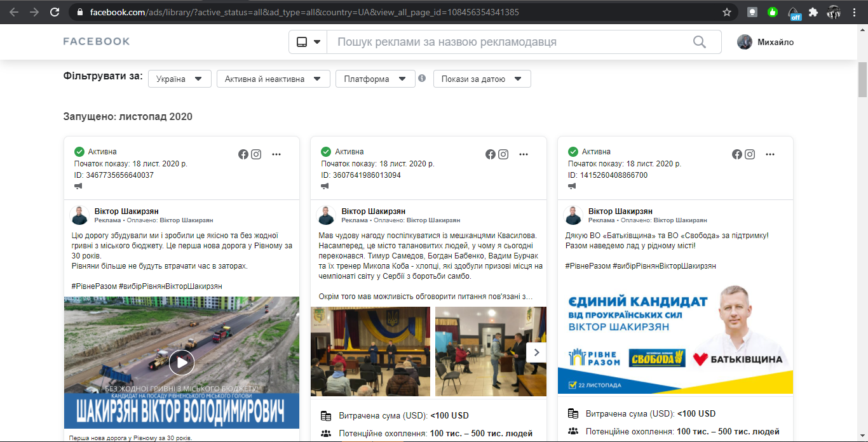Play the road construction video
Screen dimensions: 868x442
[182, 362]
